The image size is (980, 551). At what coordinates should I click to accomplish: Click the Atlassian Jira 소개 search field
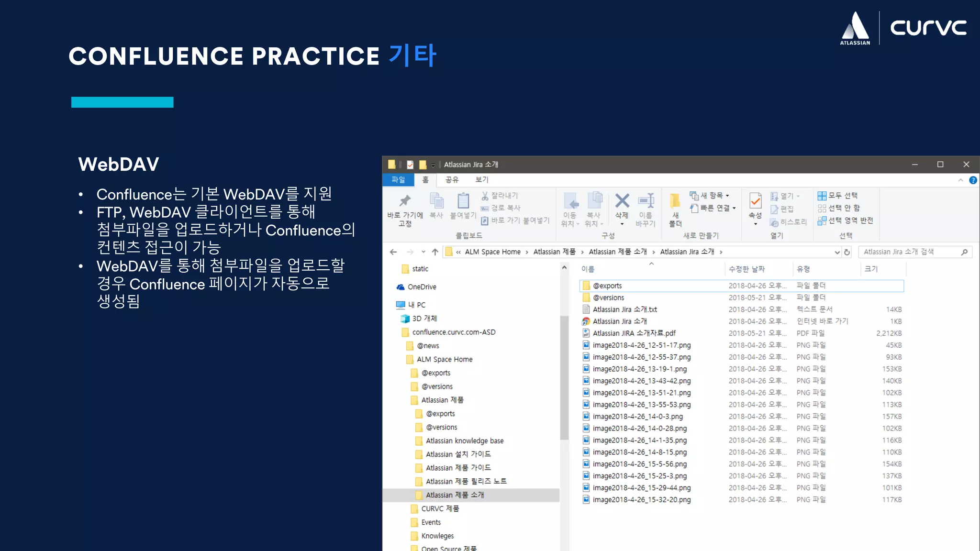(915, 252)
